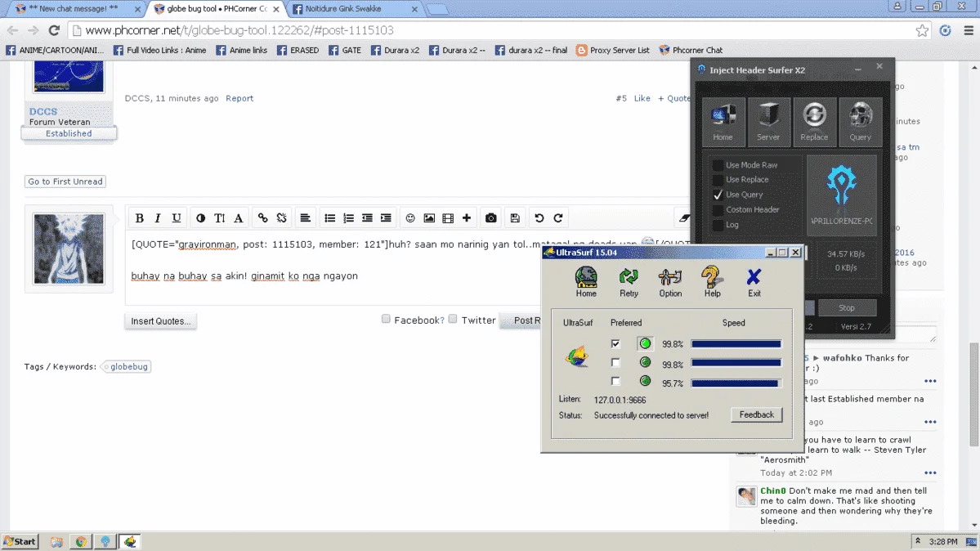Screen dimensions: 980x551
Task: Check preferred server 95.7% checkbox
Action: point(615,382)
